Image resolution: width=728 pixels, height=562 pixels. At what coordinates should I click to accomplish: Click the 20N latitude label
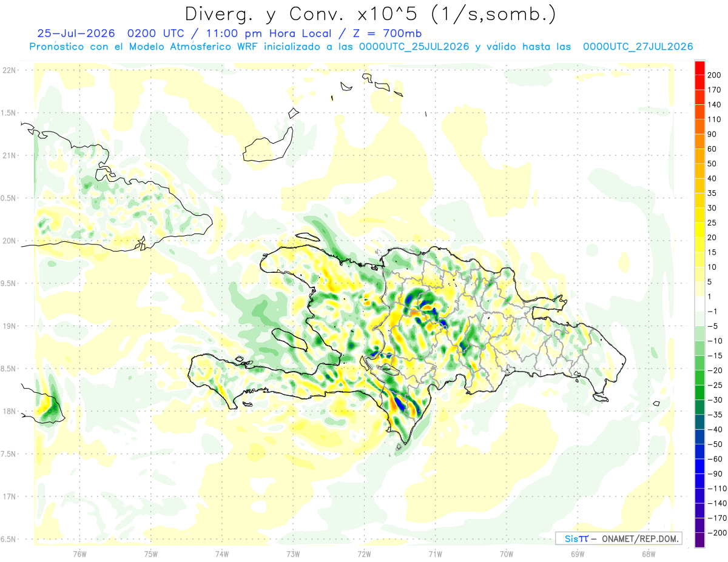click(x=9, y=241)
